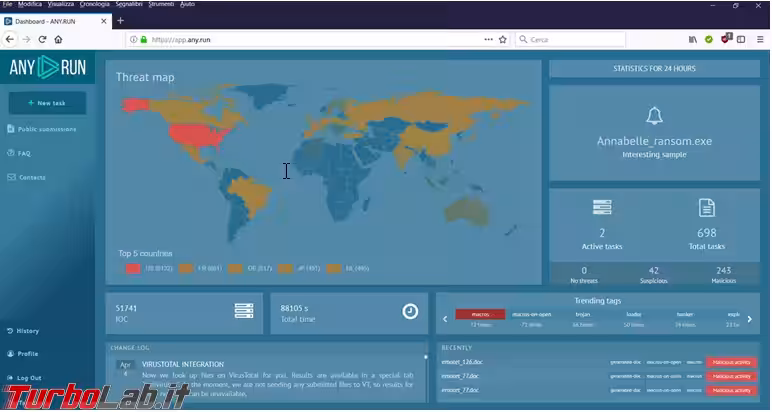Open the page actions three-dots menu
Screen dimensions: 772x412
[x=488, y=40]
